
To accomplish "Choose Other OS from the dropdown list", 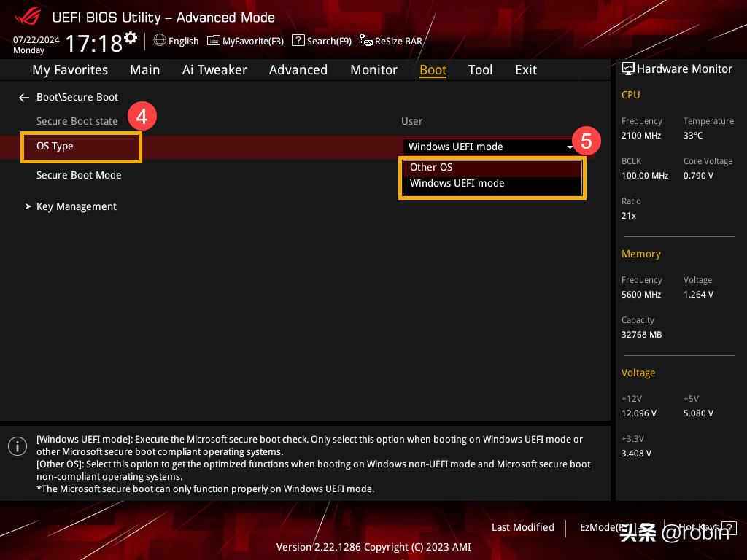I will coord(431,167).
